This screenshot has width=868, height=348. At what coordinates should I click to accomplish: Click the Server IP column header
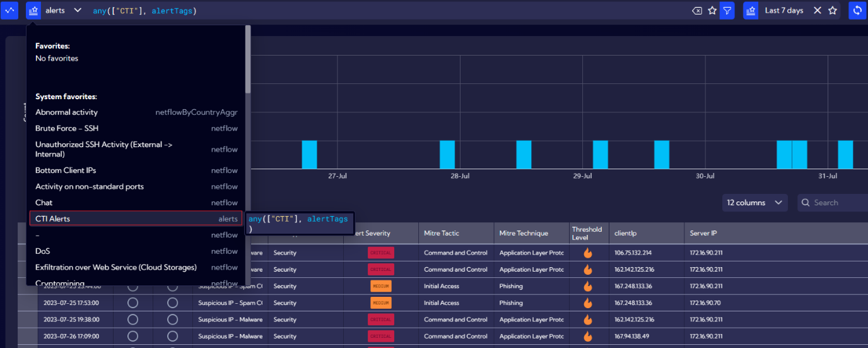[x=703, y=233]
